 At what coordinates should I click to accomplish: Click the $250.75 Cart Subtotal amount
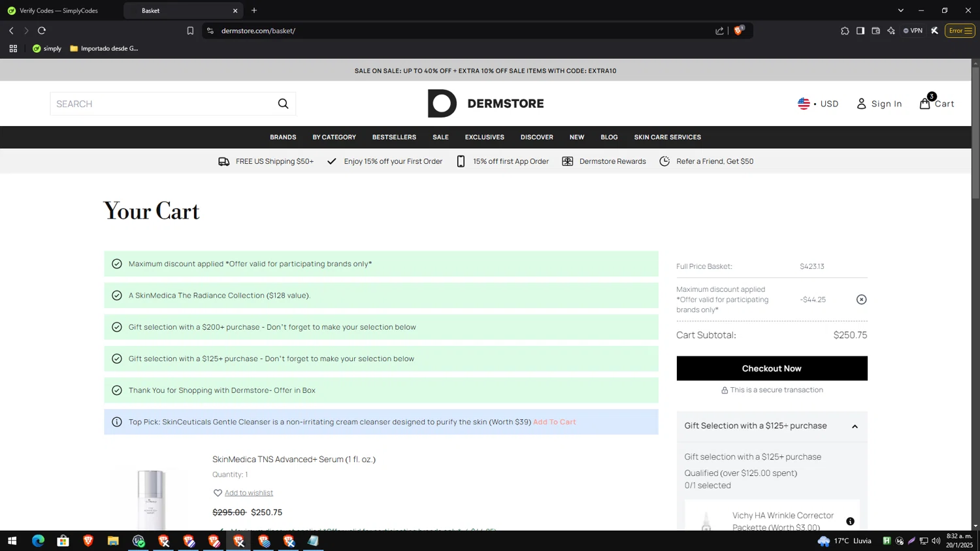[x=850, y=335]
